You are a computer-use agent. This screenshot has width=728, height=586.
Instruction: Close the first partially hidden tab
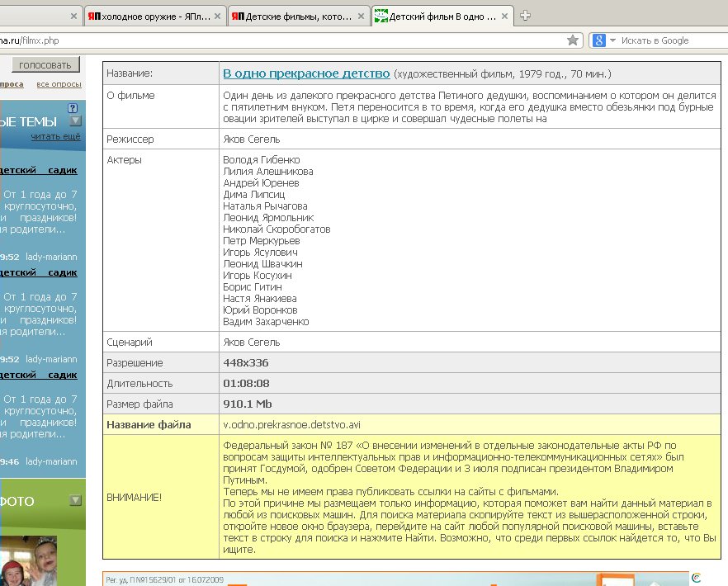tap(73, 16)
